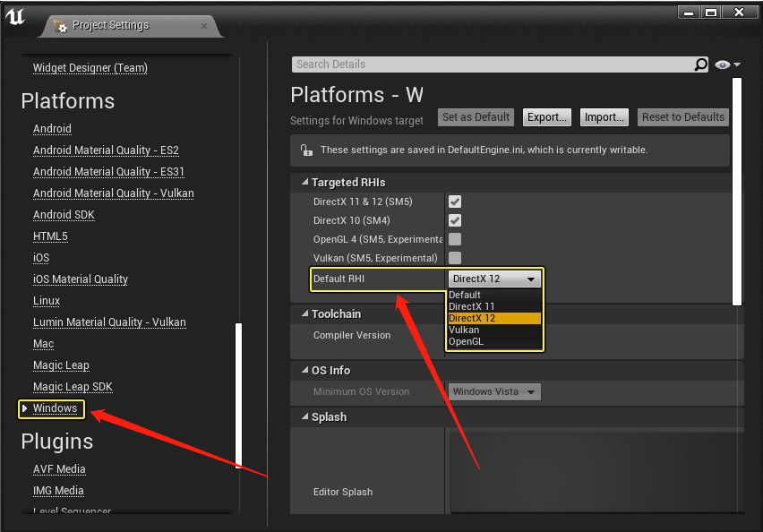
Task: Open Android Material Quality - Vulkan settings
Action: coord(113,193)
